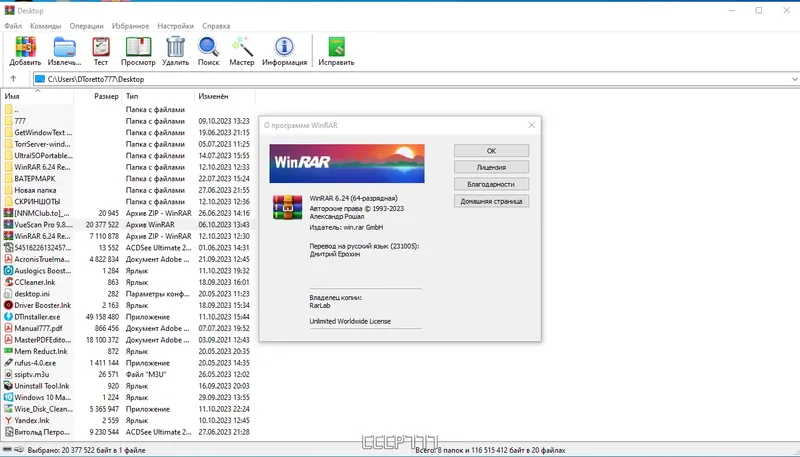Open the Настройки menu

[x=176, y=26]
